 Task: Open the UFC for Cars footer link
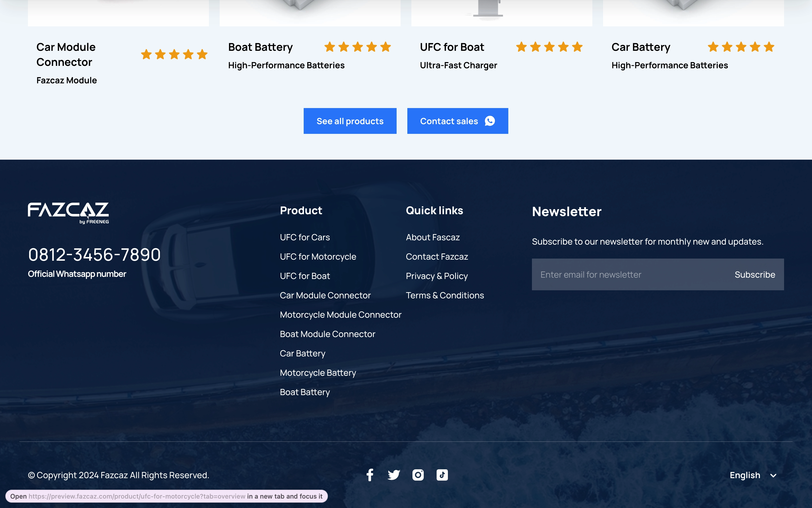coord(305,237)
